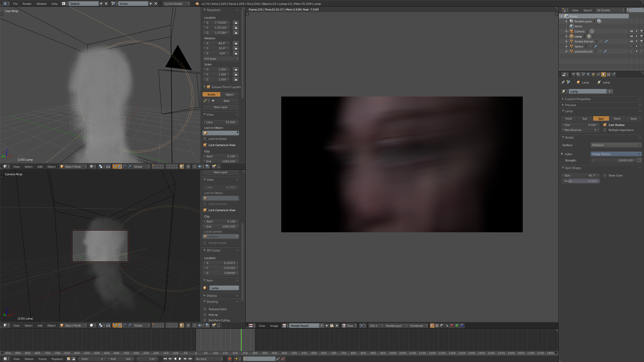Adjust the spot Blend slider
Screen dimensions: 644x362
coord(580,181)
